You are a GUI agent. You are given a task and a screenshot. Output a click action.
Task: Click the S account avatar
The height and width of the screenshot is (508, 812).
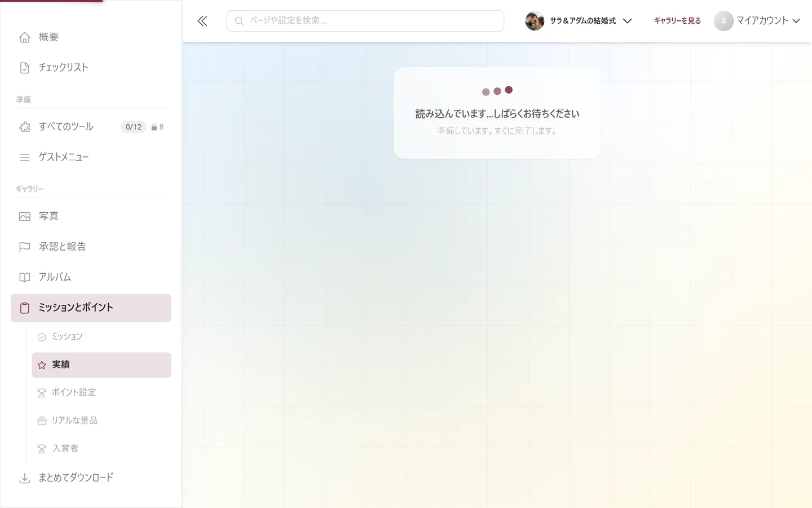(x=723, y=21)
